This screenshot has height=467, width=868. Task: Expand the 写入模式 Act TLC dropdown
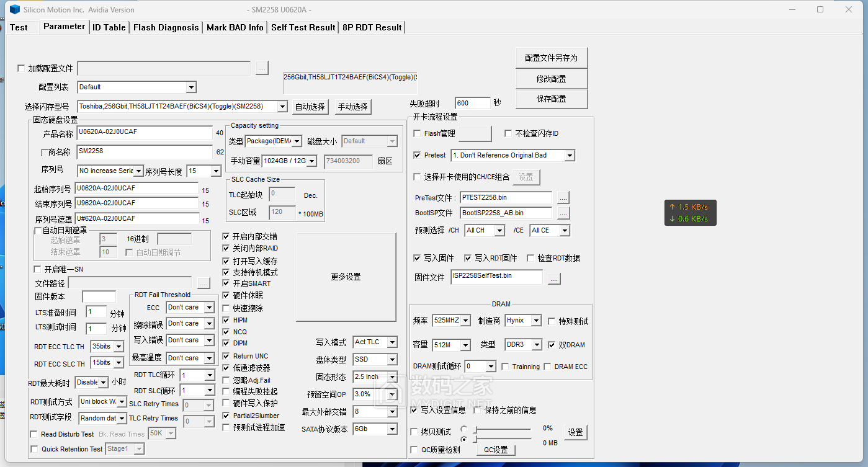point(391,342)
